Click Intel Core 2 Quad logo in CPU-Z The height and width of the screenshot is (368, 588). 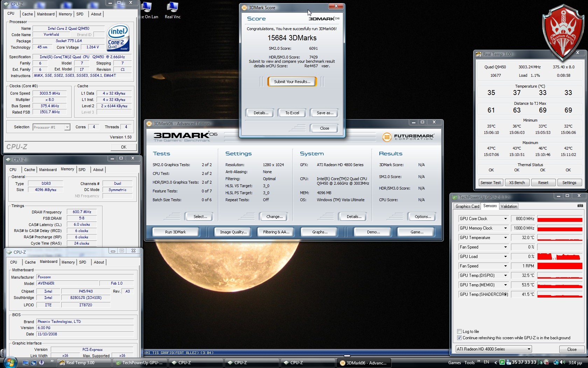click(x=118, y=38)
